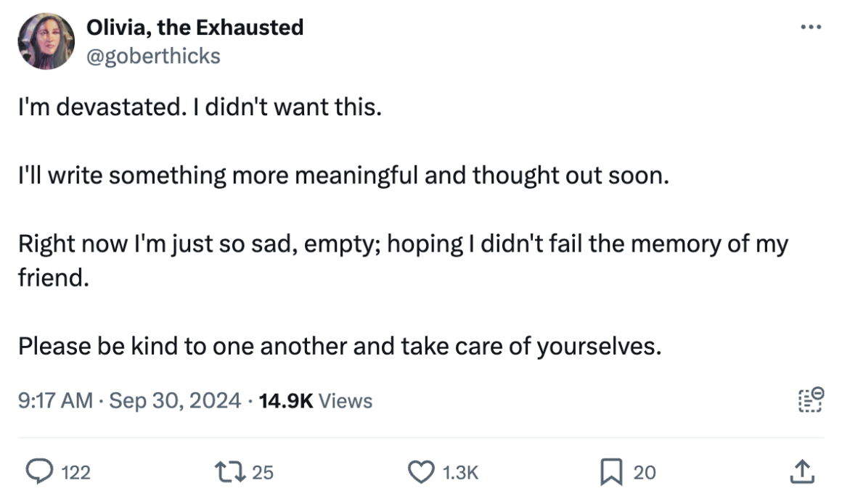The image size is (842, 504).
Task: Click the display name Olivia, the Exhausted
Action: (195, 28)
